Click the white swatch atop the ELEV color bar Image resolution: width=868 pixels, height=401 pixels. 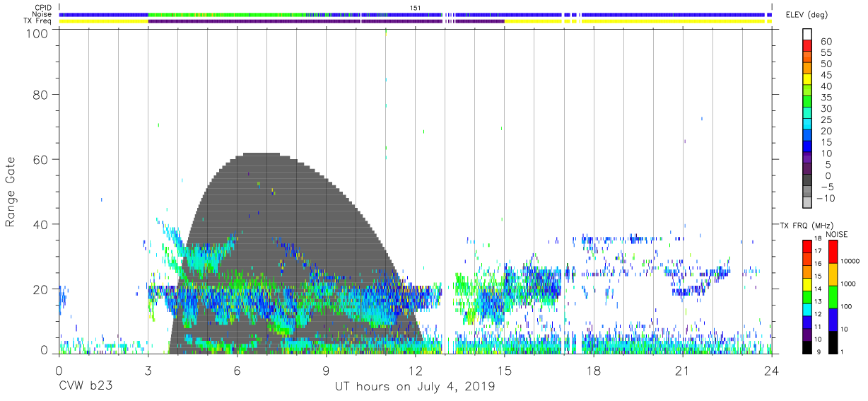point(807,35)
